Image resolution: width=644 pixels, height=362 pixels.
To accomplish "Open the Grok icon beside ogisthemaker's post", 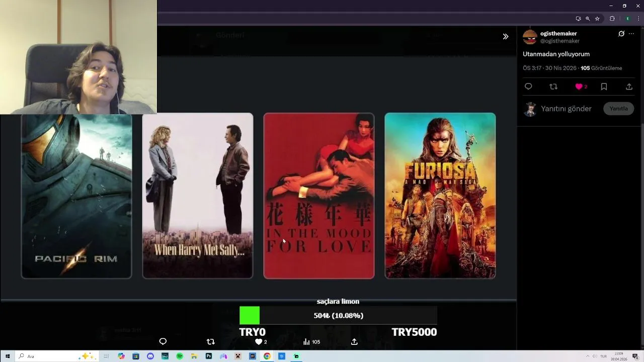I will [x=621, y=34].
